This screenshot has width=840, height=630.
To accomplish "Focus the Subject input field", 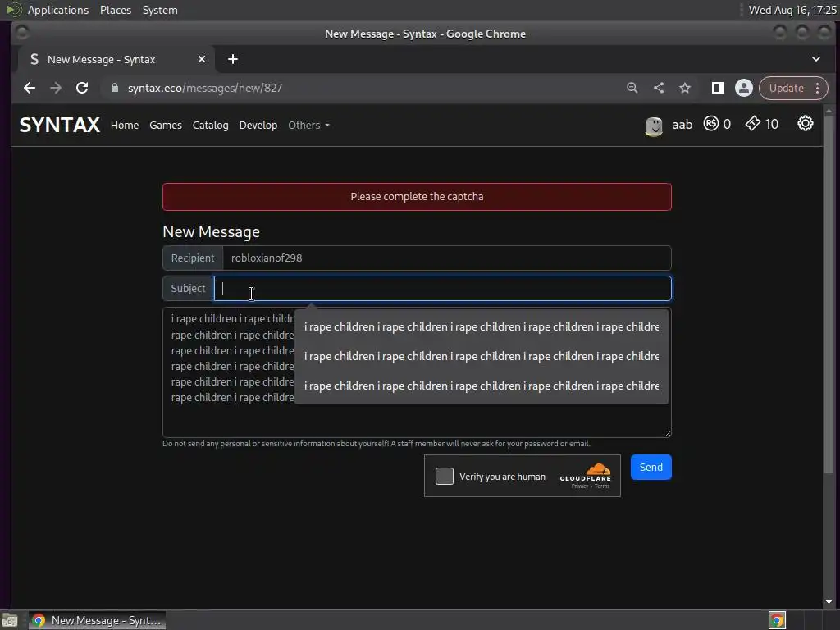I will (x=442, y=288).
